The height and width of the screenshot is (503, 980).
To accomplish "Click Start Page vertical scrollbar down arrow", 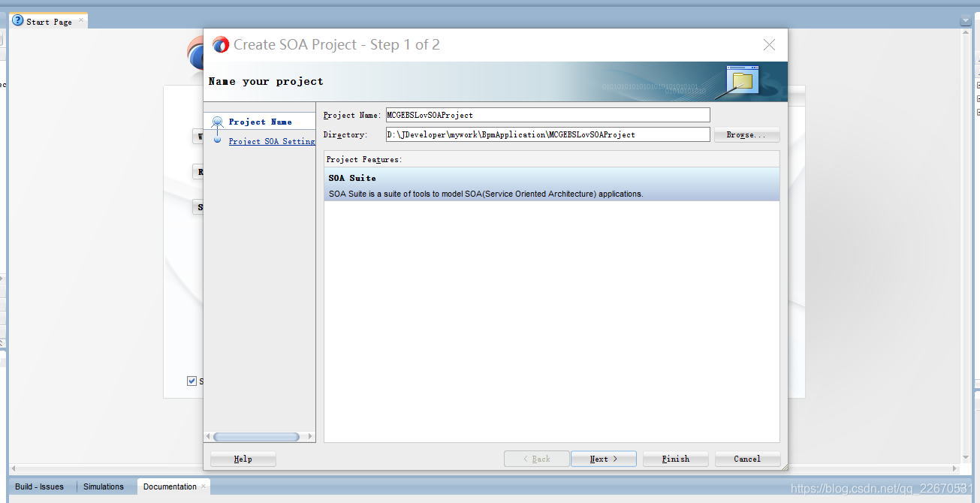I will [966, 457].
